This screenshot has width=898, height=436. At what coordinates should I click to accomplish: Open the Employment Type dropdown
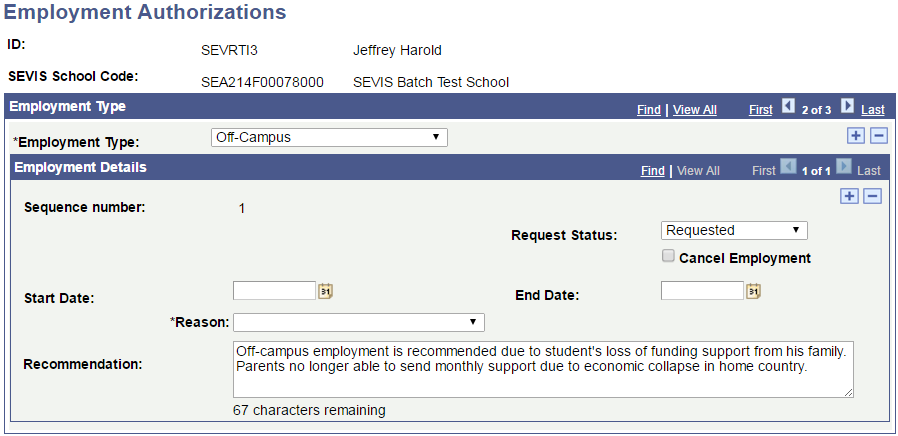(329, 137)
